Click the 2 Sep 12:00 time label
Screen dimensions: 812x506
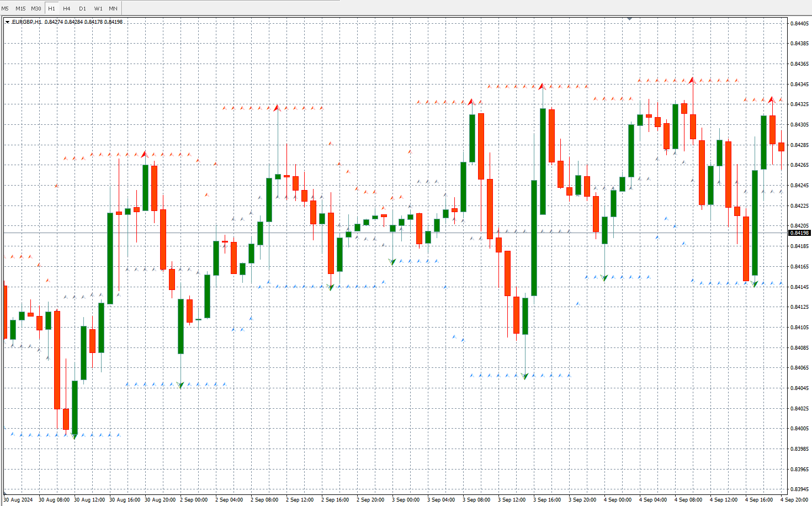pos(300,500)
